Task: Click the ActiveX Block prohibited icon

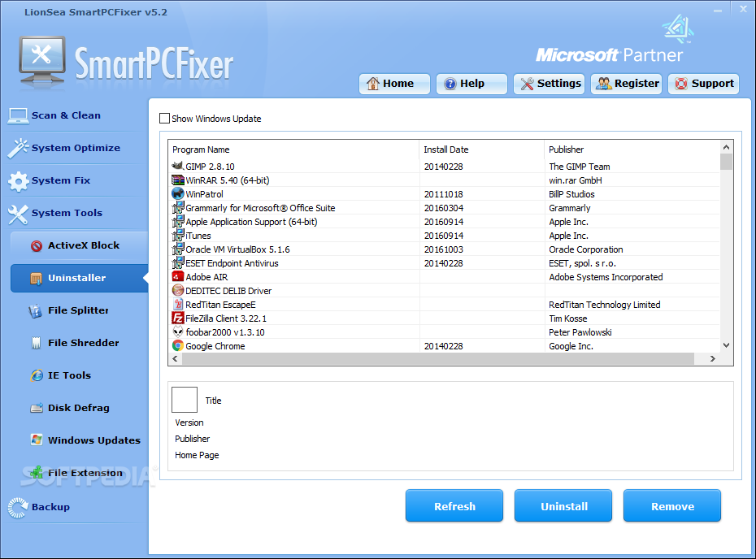Action: tap(37, 246)
